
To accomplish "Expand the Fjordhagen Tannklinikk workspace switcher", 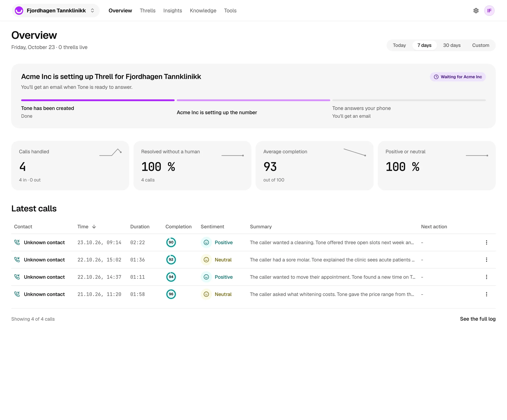I will click(56, 11).
